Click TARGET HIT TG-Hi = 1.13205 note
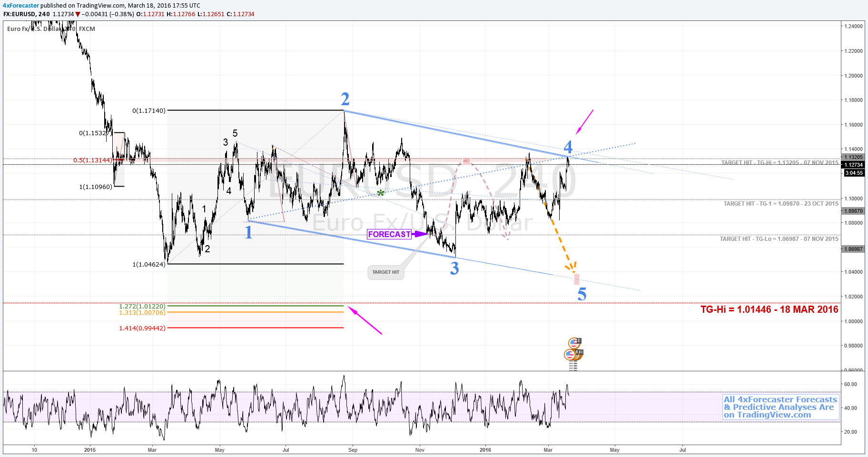 click(780, 163)
